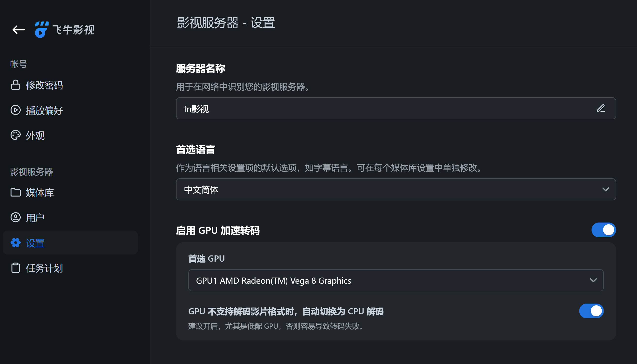Open 外观 via the palette icon
Screen dimensions: 637x364
[x=15, y=135]
